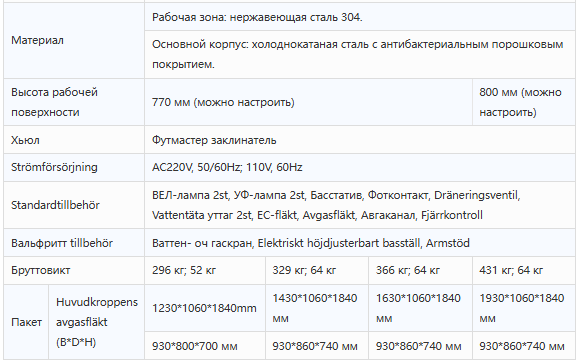This screenshot has width=577, height=363.
Task: Click the Футмастер заклинатель cell
Action: [x=360, y=140]
